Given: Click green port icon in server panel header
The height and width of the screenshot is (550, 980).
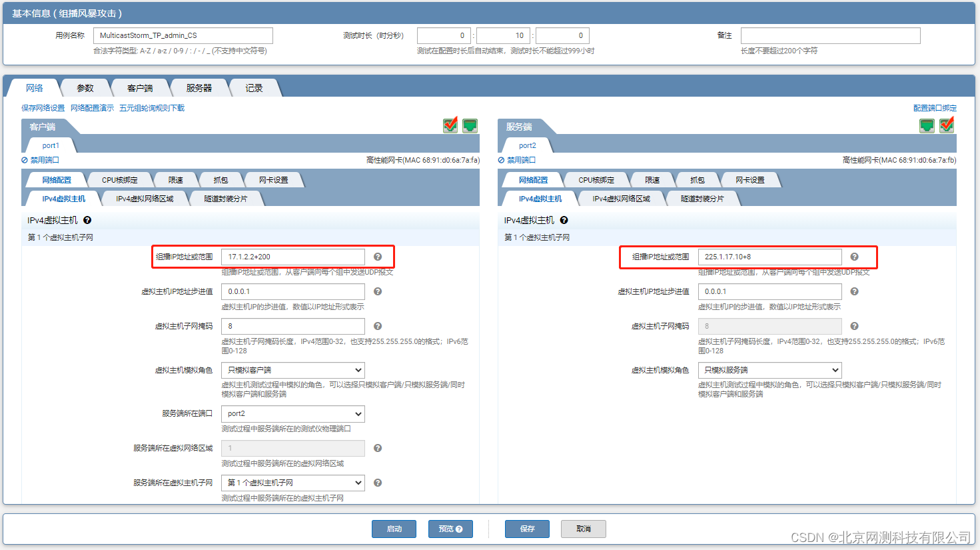Looking at the screenshot, I should coord(927,125).
